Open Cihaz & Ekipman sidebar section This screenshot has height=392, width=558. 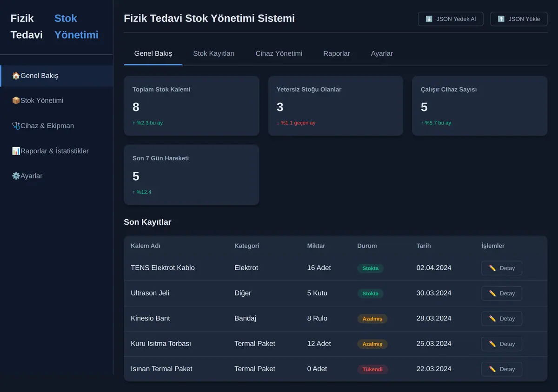(x=56, y=126)
